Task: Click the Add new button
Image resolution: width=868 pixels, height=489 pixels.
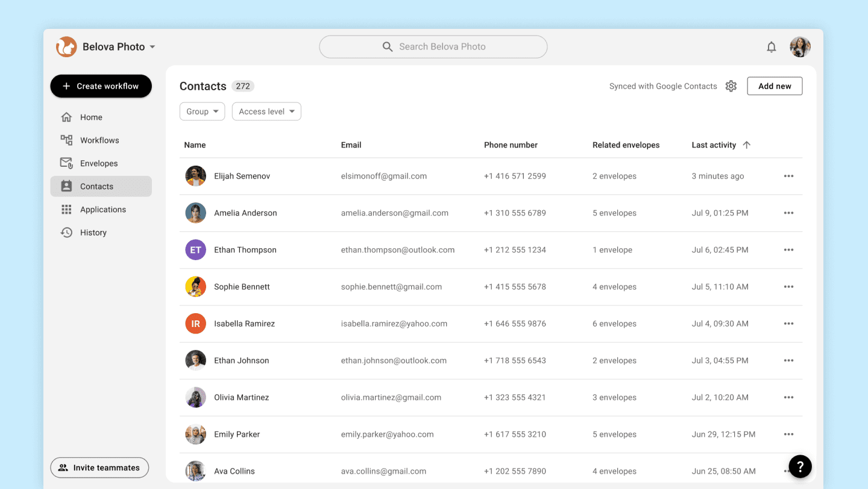Action: 775,86
